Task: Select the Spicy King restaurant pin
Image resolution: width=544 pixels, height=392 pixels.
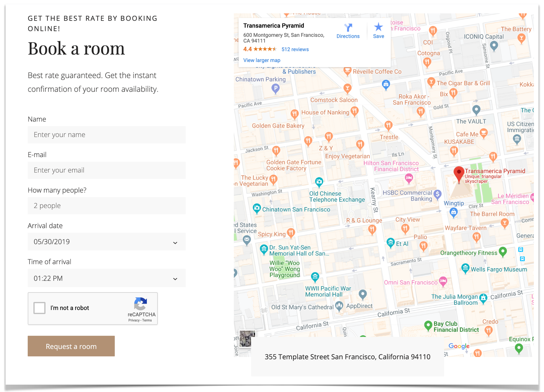Action: [291, 232]
